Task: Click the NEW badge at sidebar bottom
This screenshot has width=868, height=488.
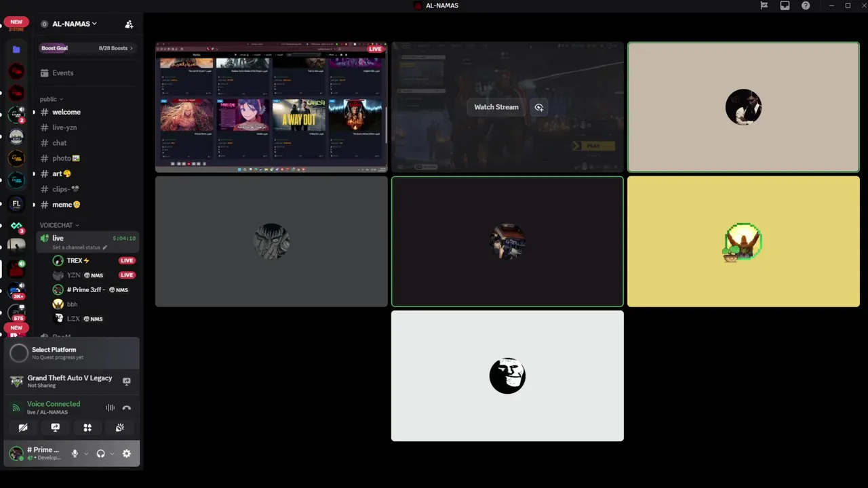Action: coord(16,328)
